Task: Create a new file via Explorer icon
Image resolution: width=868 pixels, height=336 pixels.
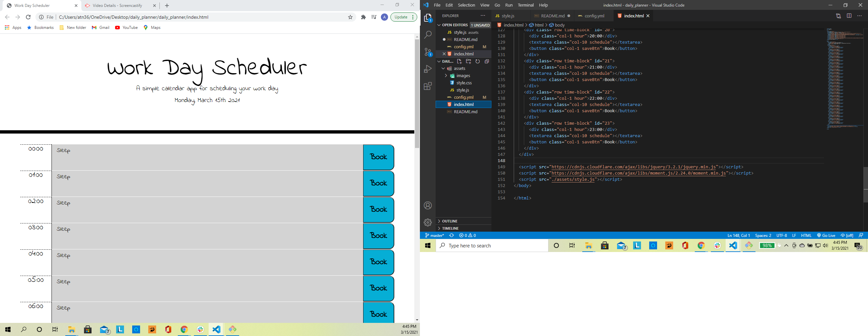Action: (460, 61)
